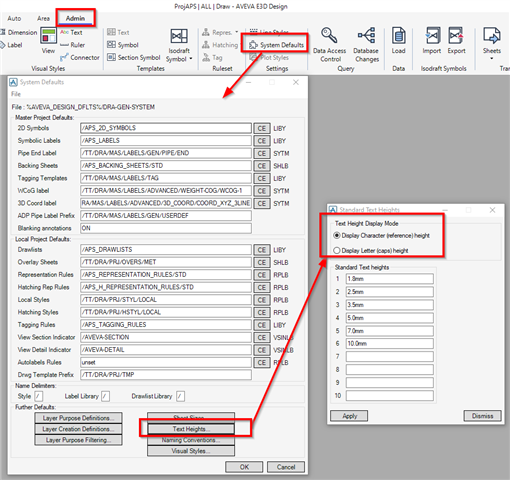Apply standard text heights
The height and width of the screenshot is (480, 510).
point(349,416)
